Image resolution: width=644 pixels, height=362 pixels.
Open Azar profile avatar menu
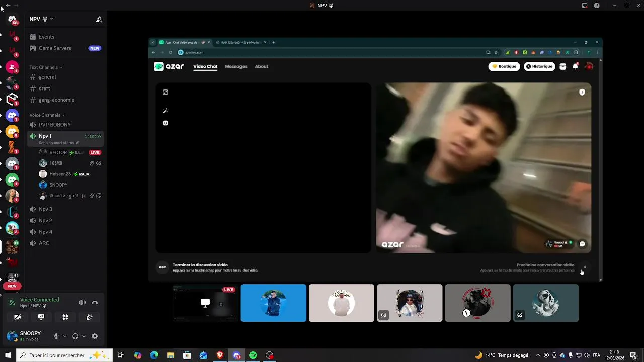point(589,66)
